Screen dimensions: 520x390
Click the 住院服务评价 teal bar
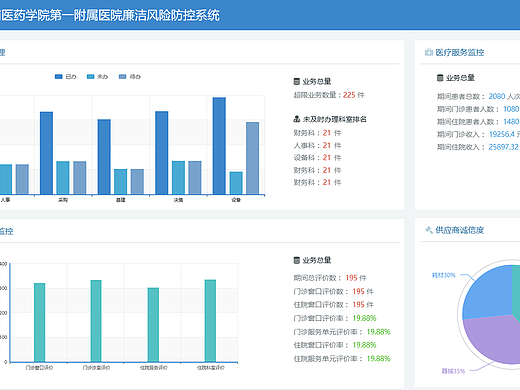(153, 325)
